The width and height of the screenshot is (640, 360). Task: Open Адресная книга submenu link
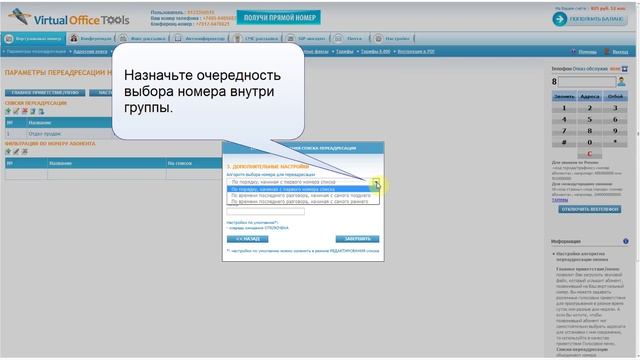coord(90,52)
